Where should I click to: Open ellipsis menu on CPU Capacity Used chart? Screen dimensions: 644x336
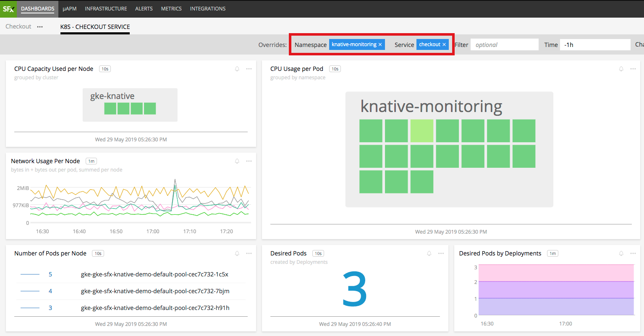point(249,69)
